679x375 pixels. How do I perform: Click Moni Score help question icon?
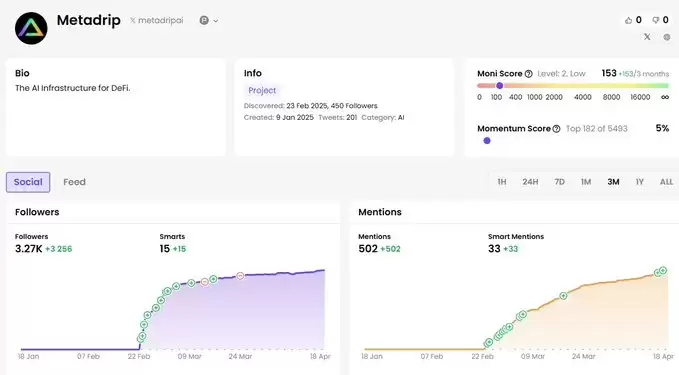point(528,74)
